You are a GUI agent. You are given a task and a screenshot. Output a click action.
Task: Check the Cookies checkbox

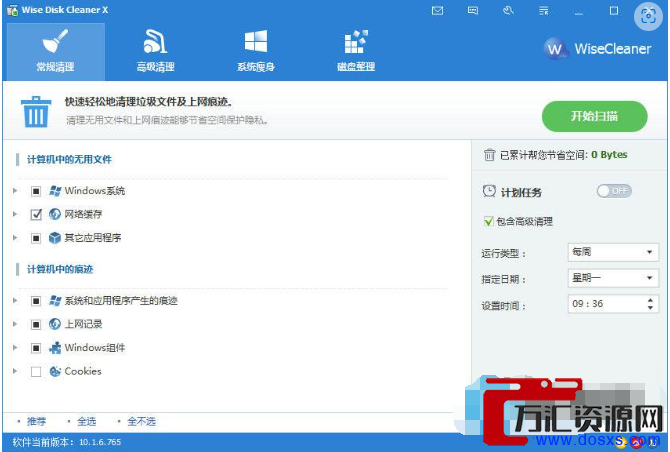[36, 372]
